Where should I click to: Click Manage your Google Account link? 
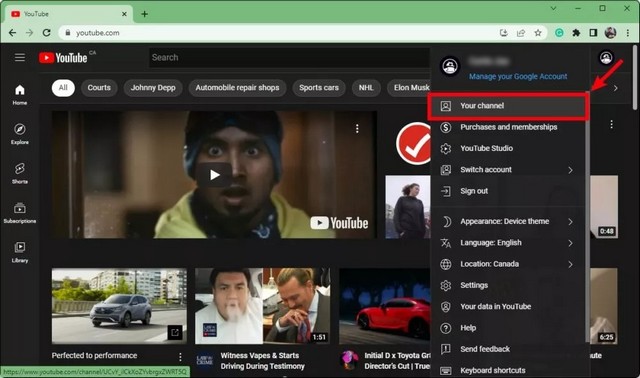(518, 76)
